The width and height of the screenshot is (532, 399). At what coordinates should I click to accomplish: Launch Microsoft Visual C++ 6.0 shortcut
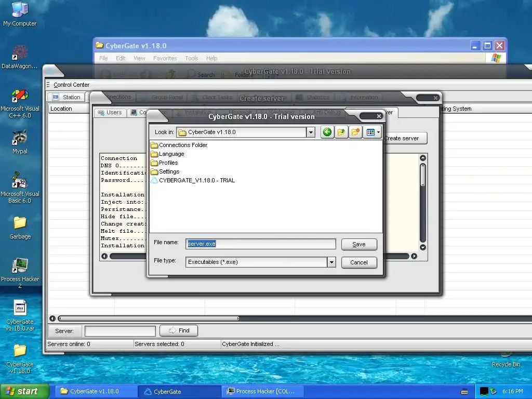click(20, 104)
